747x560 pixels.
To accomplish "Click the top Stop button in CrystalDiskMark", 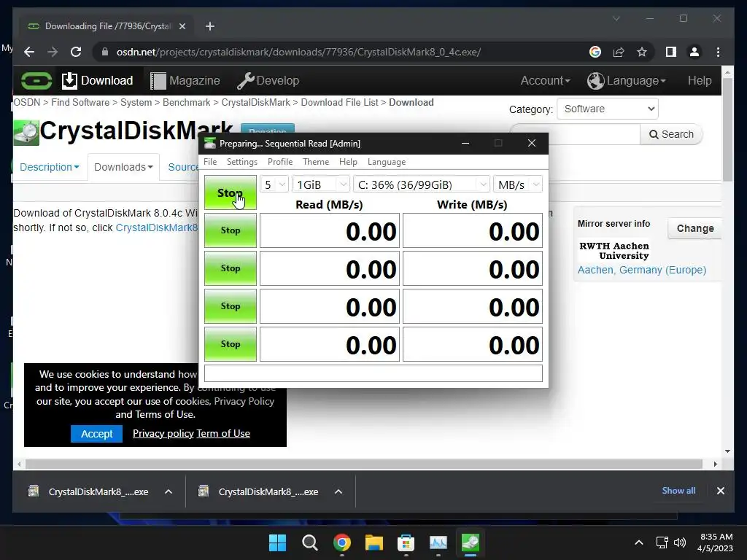I will point(230,192).
